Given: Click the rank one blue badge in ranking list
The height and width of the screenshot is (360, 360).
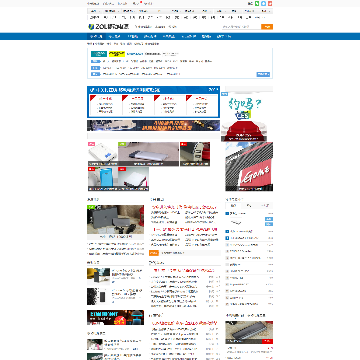Looking at the screenshot, I should (x=227, y=213).
